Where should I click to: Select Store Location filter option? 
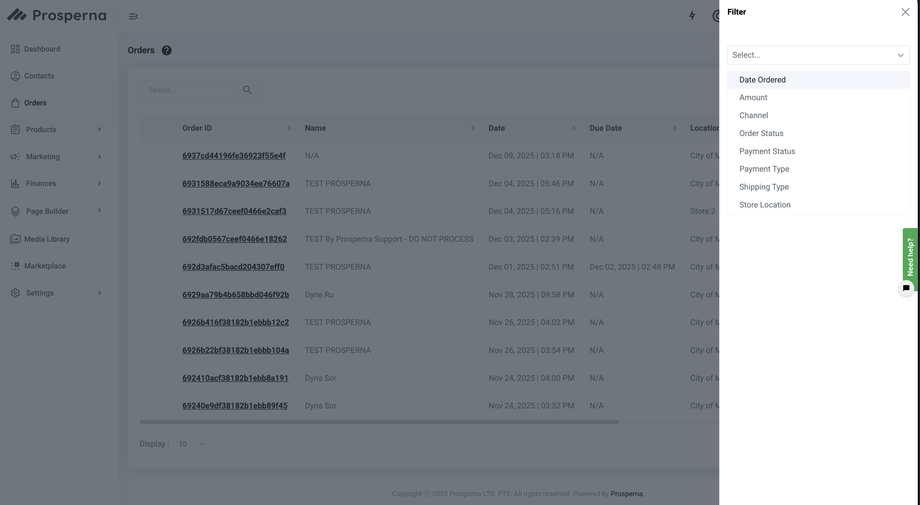(764, 205)
